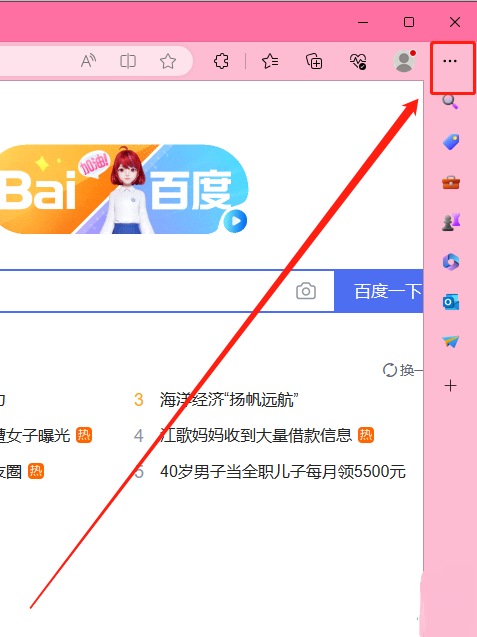Open the Favorites list icon
477x637 pixels.
[x=270, y=61]
